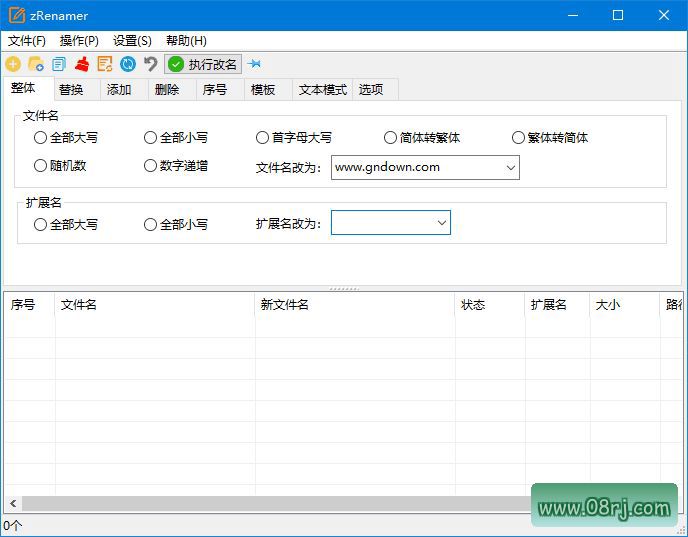Select filename 全部大写 radio option
The height and width of the screenshot is (537, 688).
[x=66, y=138]
